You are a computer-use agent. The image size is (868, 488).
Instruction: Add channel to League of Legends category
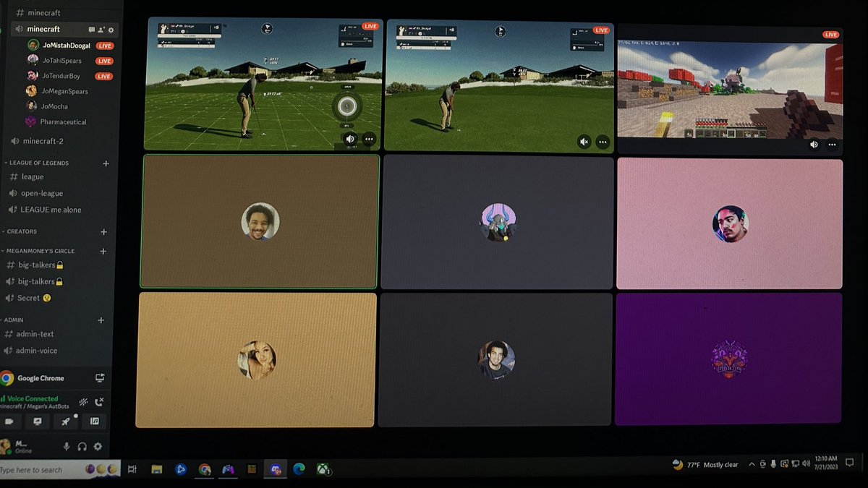(106, 163)
